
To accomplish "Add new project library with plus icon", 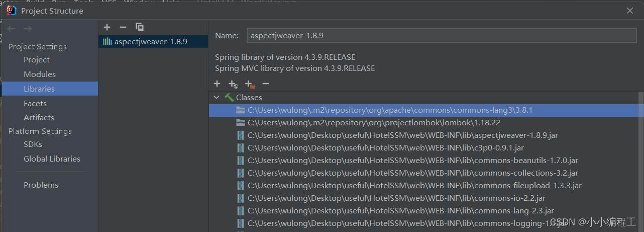I will pyautogui.click(x=106, y=27).
